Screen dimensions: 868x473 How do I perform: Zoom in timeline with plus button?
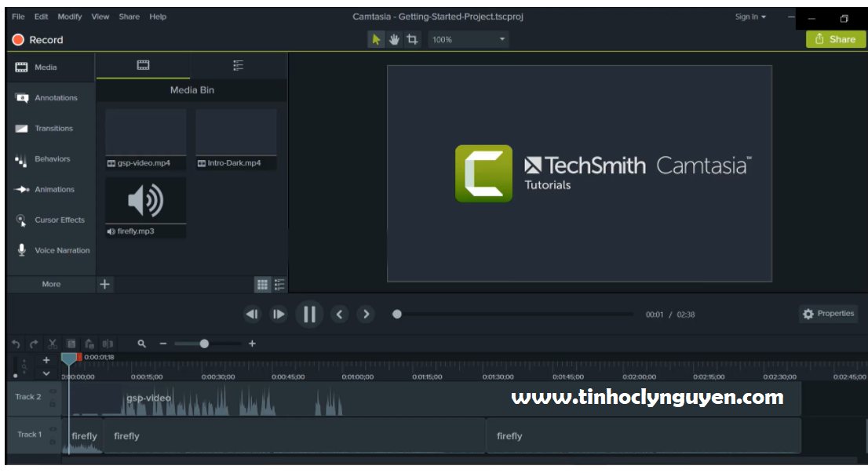252,344
